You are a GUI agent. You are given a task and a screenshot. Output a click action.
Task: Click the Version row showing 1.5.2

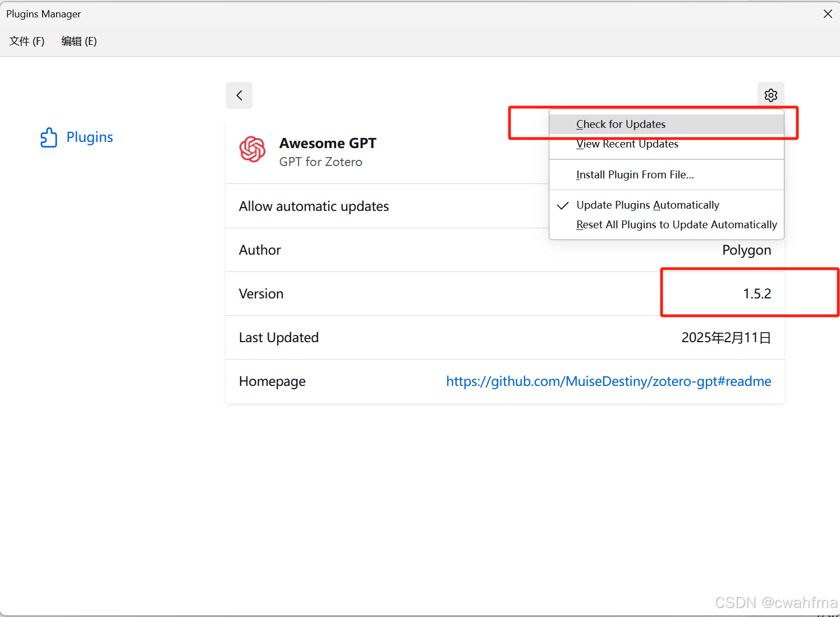click(x=757, y=293)
